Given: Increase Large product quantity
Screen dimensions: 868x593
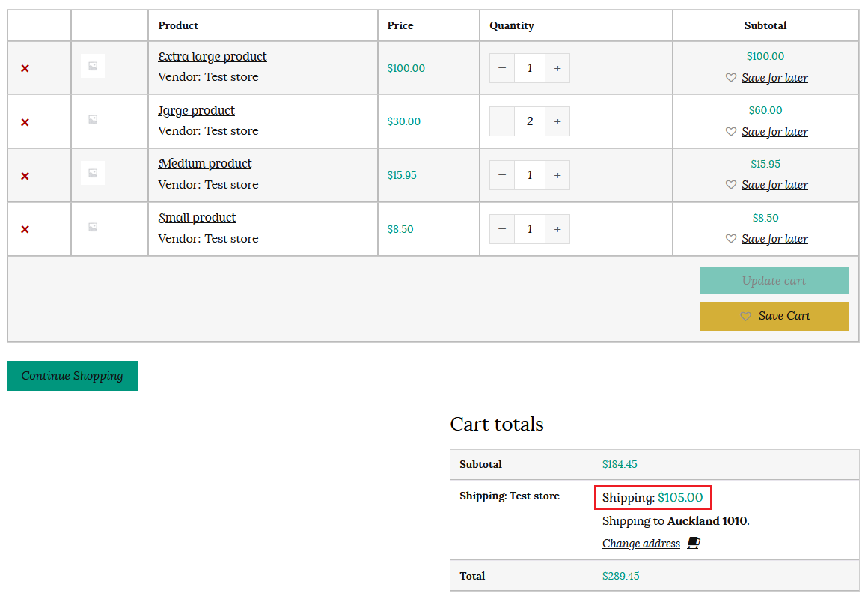Looking at the screenshot, I should click(557, 121).
